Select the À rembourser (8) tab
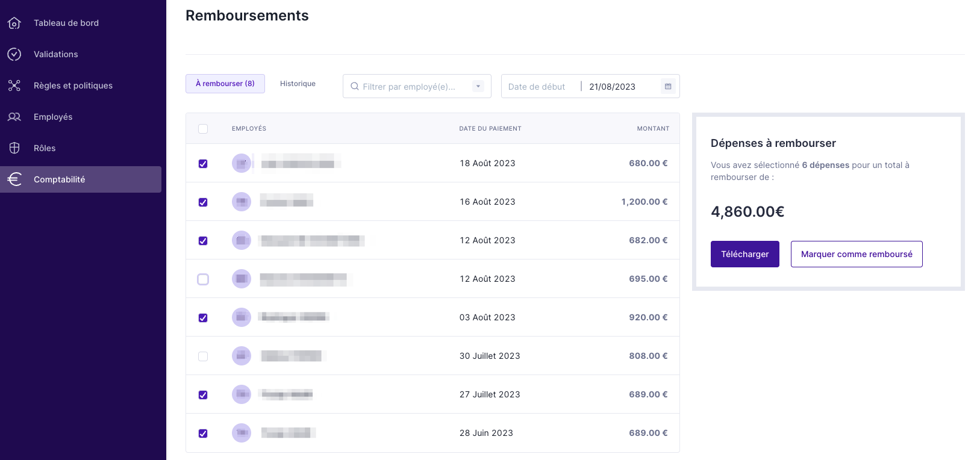This screenshot has width=980, height=460. pyautogui.click(x=225, y=84)
